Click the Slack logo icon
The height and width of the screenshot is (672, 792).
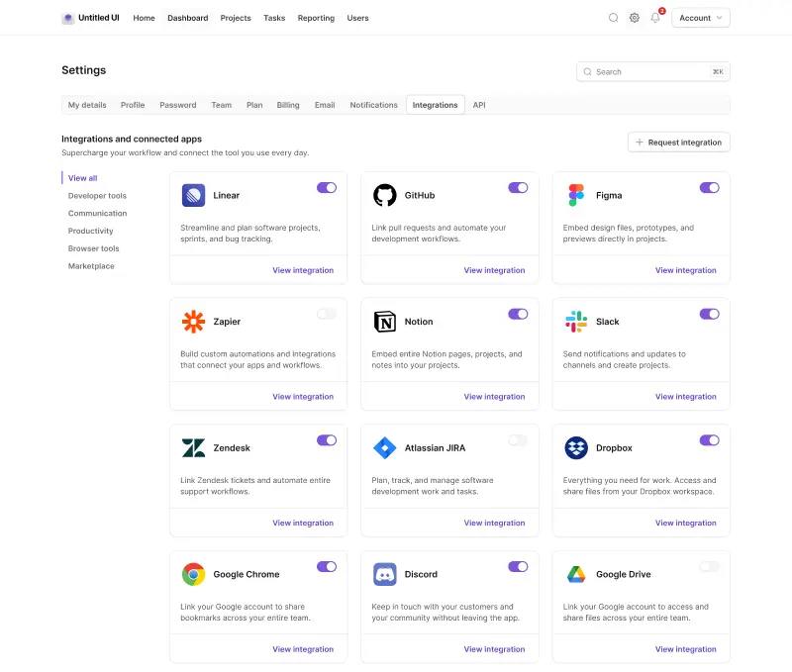(576, 322)
